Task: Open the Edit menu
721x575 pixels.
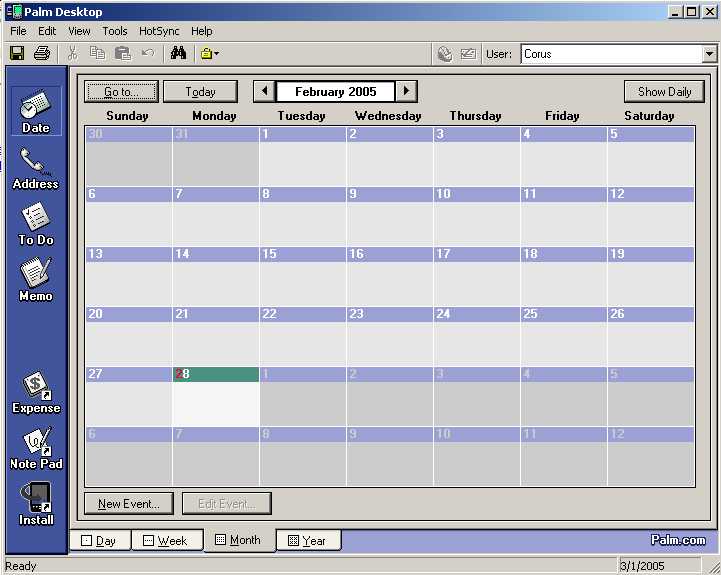Action: point(47,31)
